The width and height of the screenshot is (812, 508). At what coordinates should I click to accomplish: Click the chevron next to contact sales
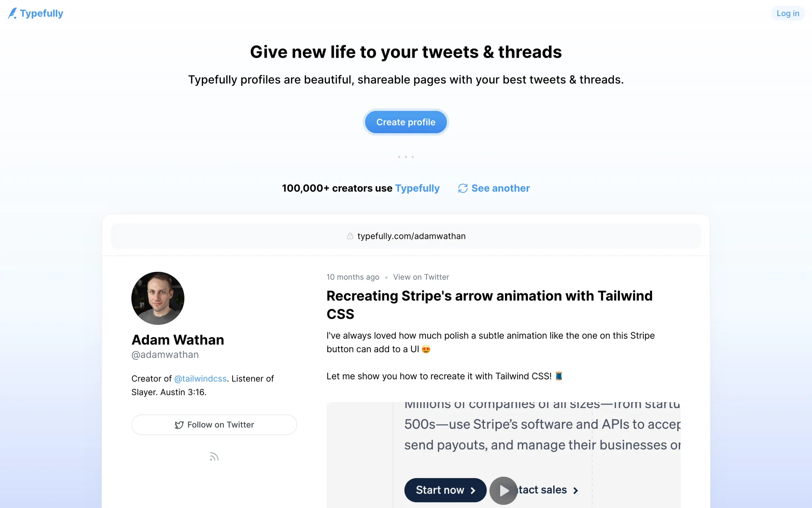(x=576, y=491)
